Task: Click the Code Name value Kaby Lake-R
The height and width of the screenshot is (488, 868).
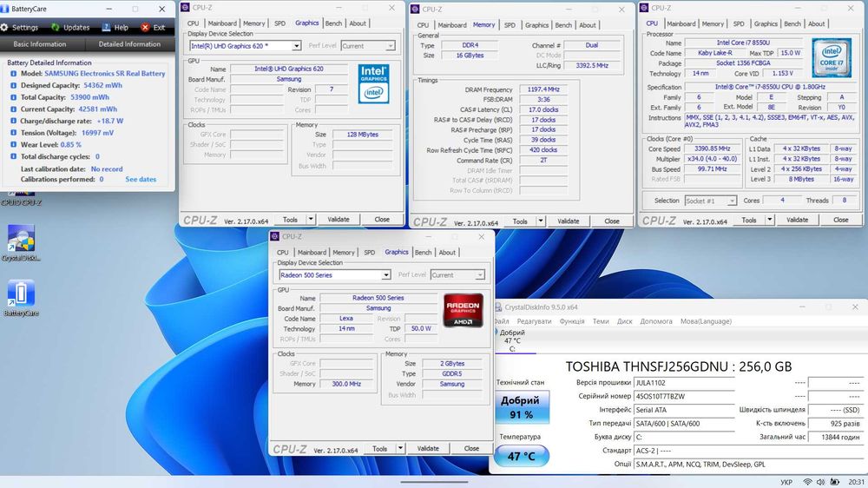Action: 714,53
